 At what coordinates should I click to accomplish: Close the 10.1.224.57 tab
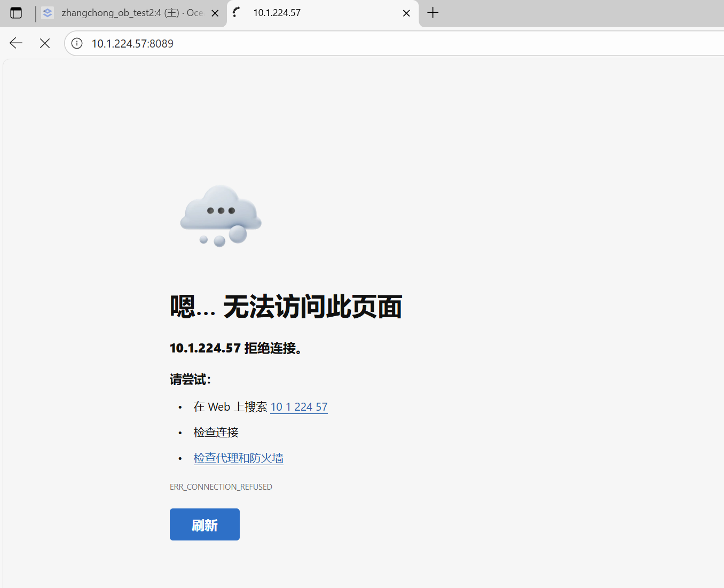click(x=406, y=13)
